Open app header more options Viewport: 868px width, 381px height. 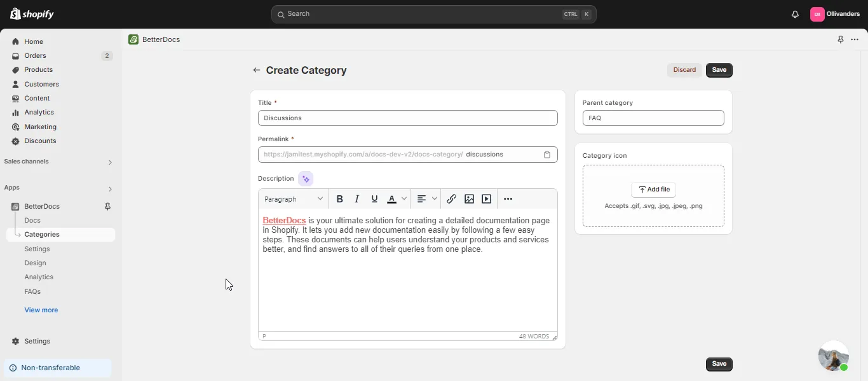(855, 39)
